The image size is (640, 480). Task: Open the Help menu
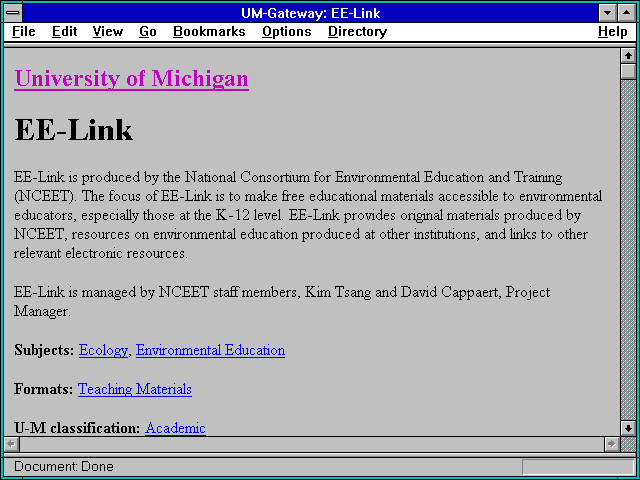[612, 31]
